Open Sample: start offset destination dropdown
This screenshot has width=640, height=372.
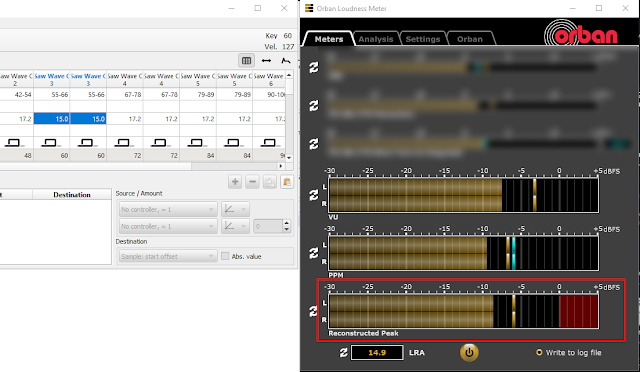point(167,256)
